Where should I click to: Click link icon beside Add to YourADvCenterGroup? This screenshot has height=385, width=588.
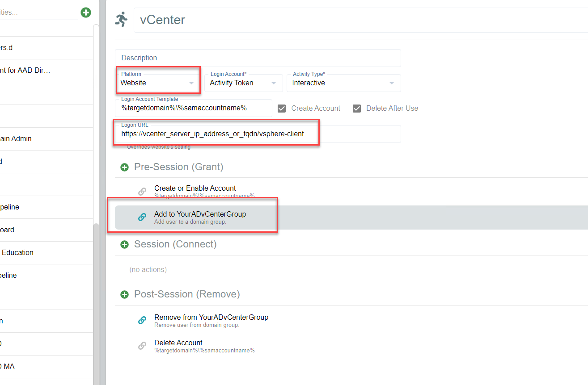142,218
